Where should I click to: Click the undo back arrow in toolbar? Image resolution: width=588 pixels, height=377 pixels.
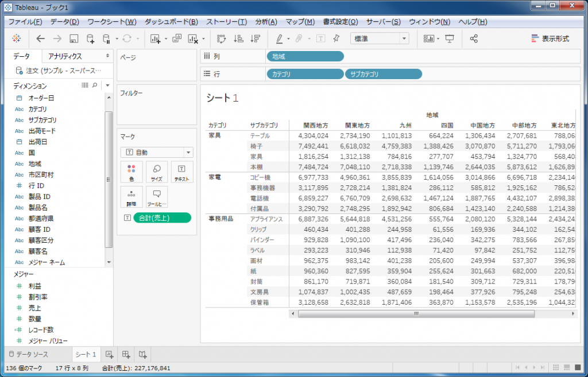click(40, 38)
